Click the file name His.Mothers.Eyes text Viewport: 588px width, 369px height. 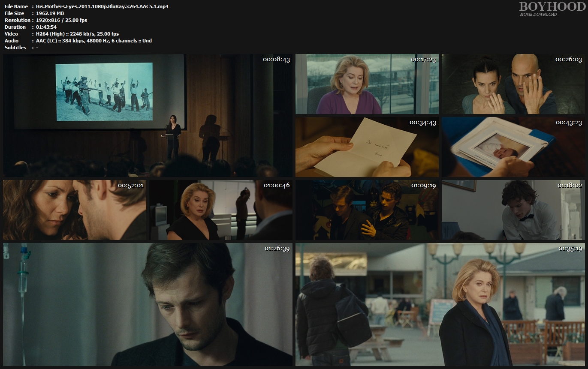tap(102, 6)
